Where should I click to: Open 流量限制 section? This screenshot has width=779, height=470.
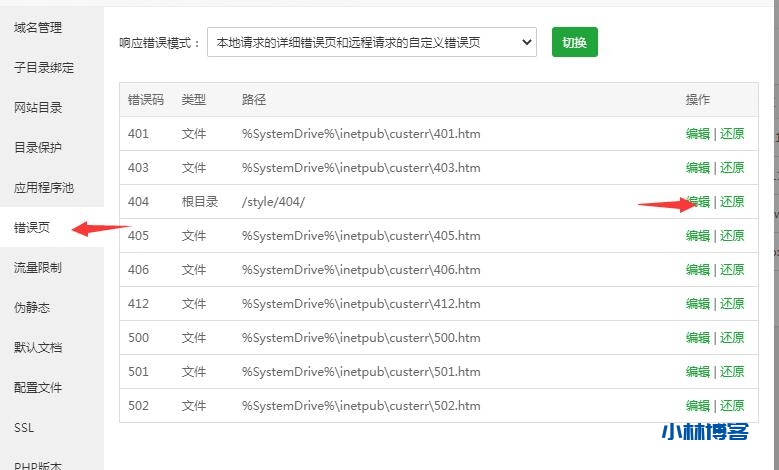click(x=38, y=267)
